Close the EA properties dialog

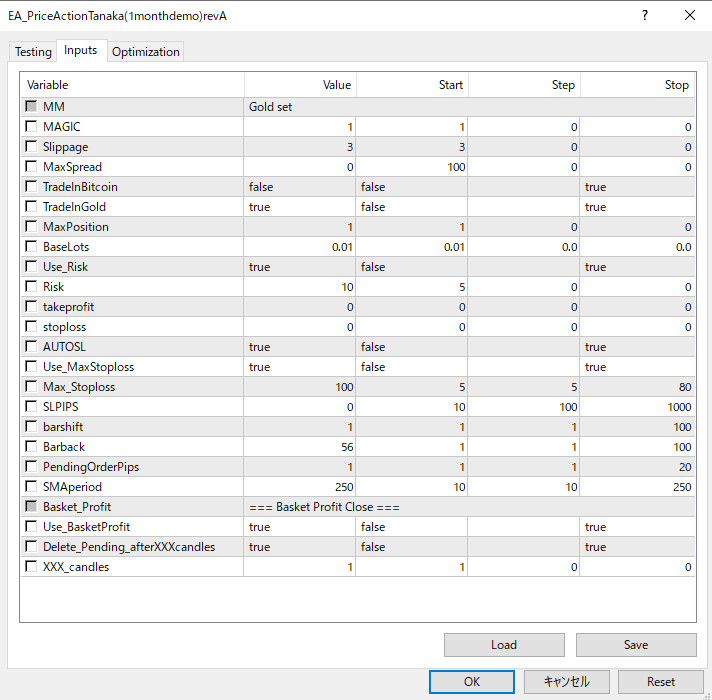[690, 15]
